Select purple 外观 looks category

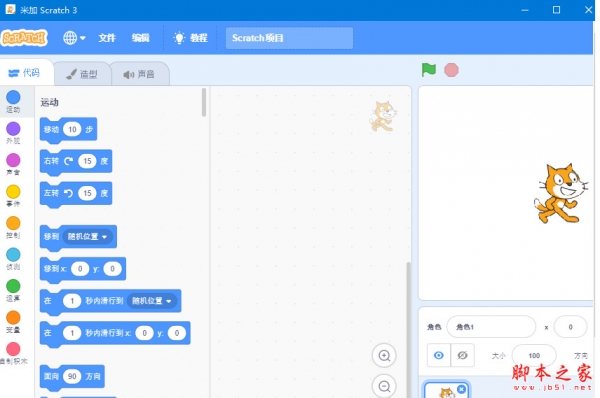13,133
